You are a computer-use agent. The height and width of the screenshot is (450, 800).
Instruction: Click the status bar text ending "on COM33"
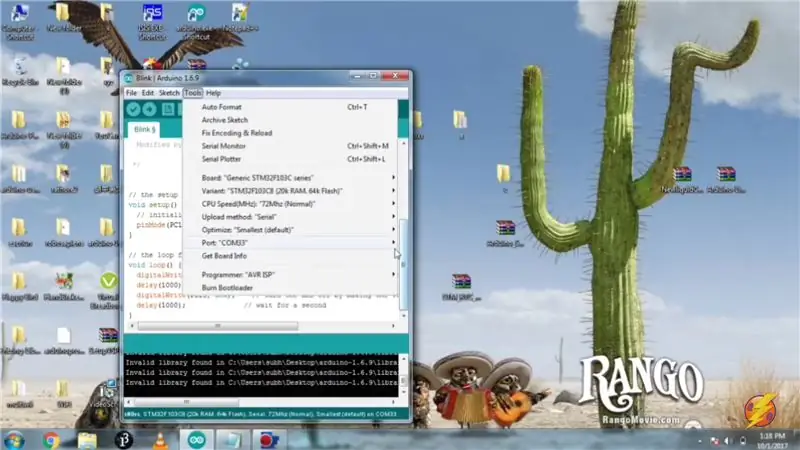click(261, 414)
